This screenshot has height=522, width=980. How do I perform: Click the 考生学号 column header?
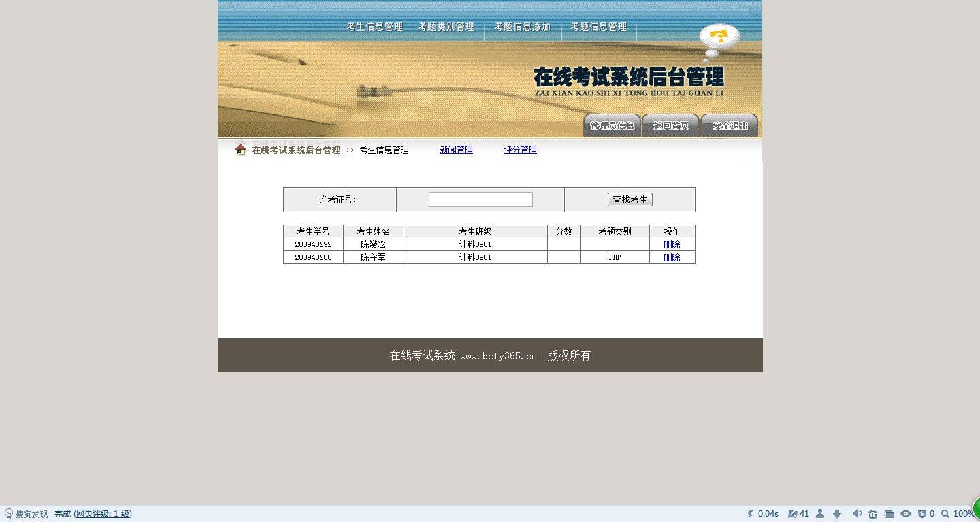point(313,231)
